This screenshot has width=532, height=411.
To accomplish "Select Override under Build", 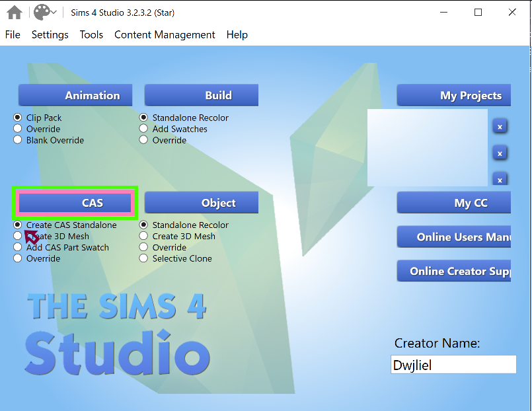I will click(163, 140).
